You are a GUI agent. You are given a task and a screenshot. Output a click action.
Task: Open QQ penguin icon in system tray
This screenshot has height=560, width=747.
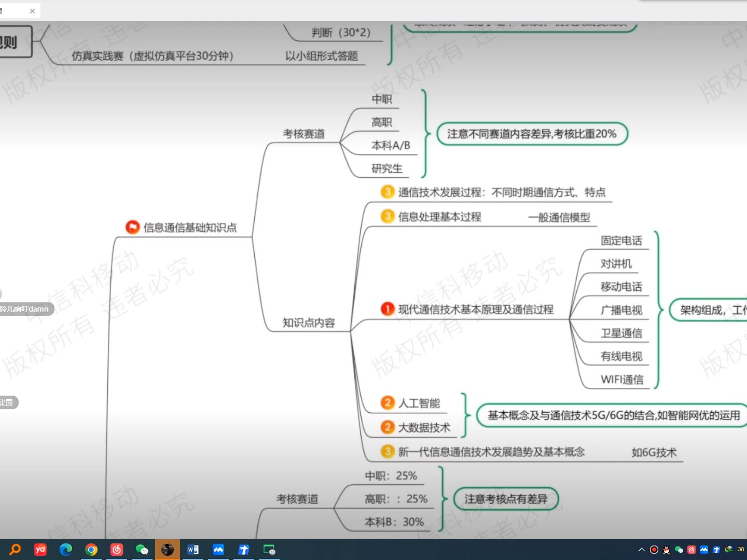point(667,550)
